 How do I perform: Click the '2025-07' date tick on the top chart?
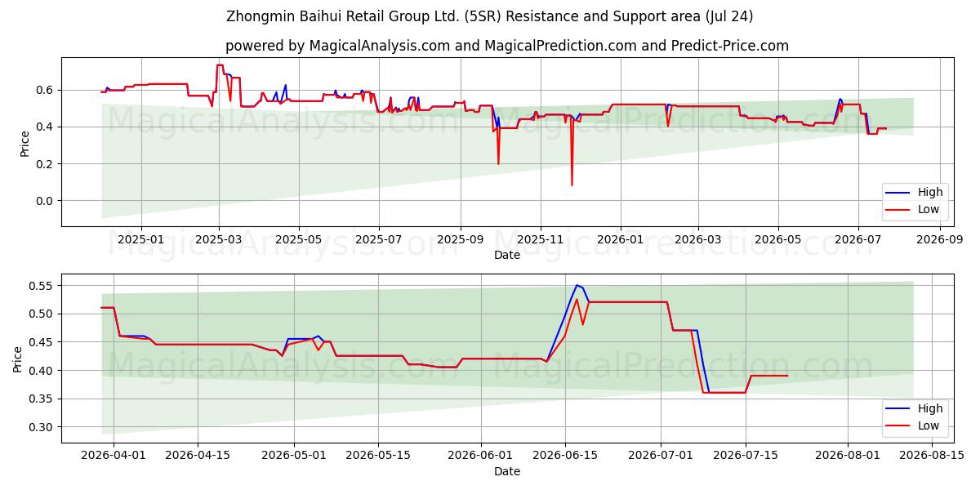[379, 239]
